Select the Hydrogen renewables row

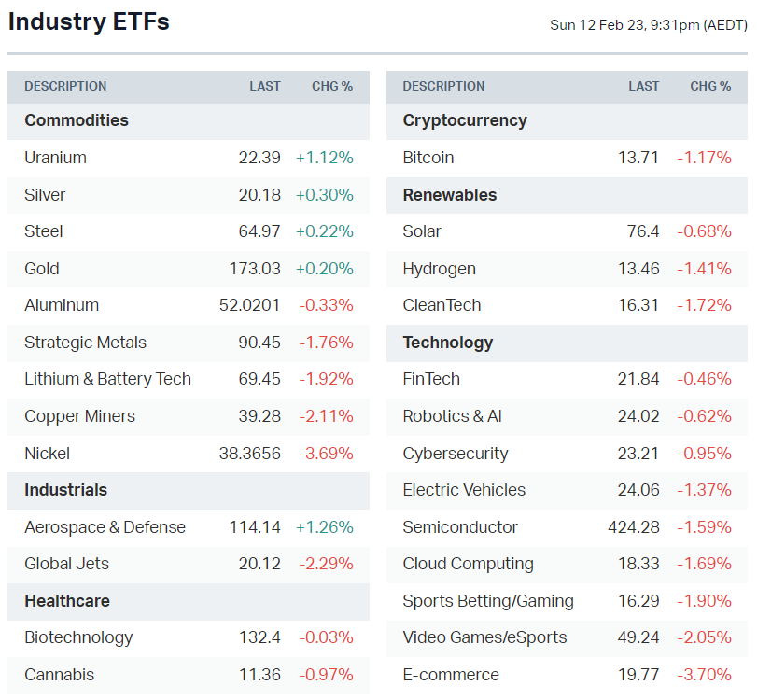439,269
